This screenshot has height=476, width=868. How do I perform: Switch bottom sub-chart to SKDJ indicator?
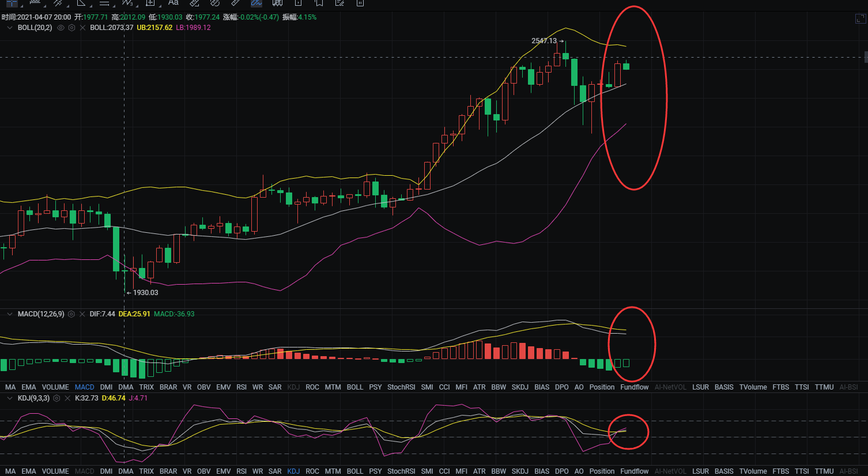[x=520, y=471]
